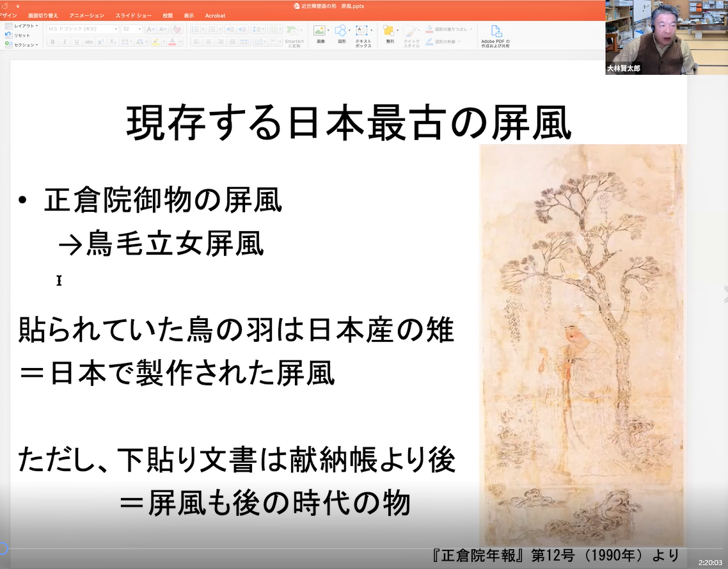Open the 表示 tab
This screenshot has height=569, width=728.
[x=189, y=16]
